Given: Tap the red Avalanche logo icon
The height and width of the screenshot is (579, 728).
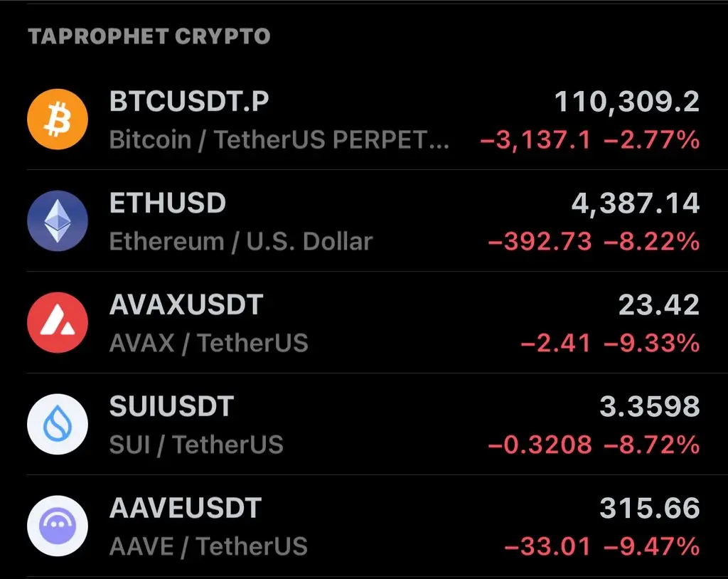Looking at the screenshot, I should 58,322.
